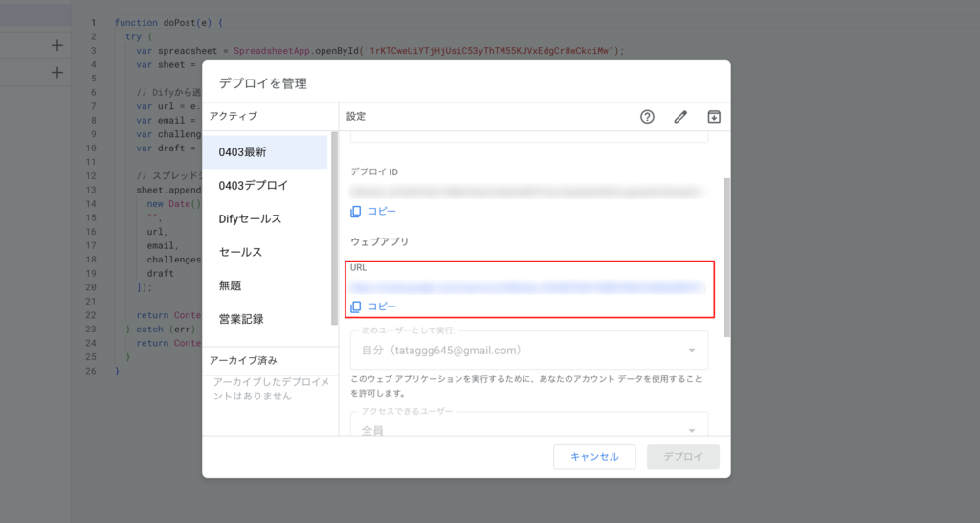Click the pencil edit icon for deployment
This screenshot has width=980, height=523.
pyautogui.click(x=680, y=117)
